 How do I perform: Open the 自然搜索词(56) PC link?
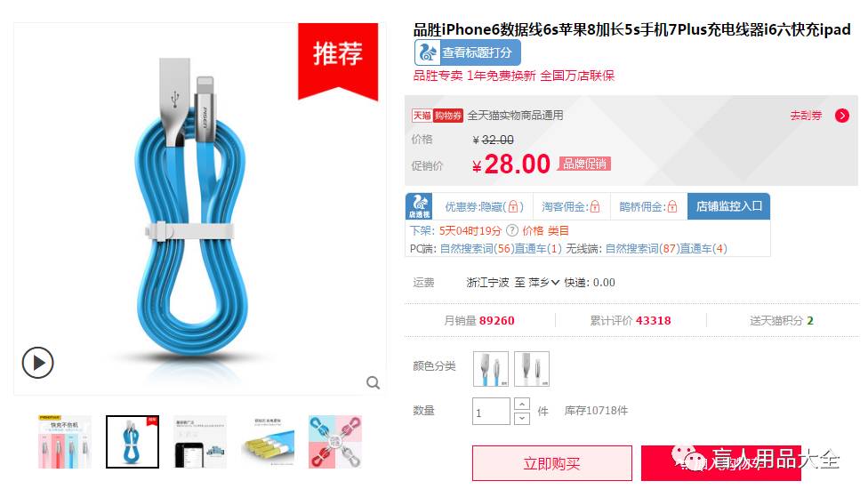tap(477, 249)
